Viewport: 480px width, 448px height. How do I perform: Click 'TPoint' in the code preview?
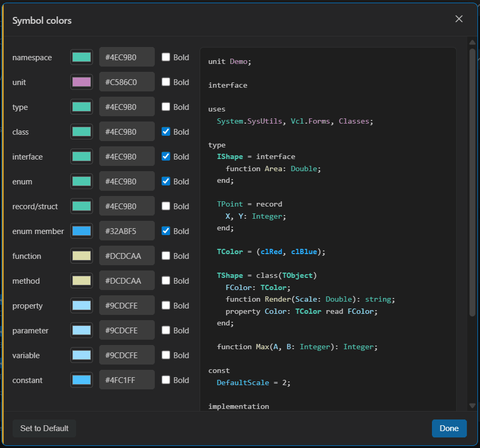(230, 204)
